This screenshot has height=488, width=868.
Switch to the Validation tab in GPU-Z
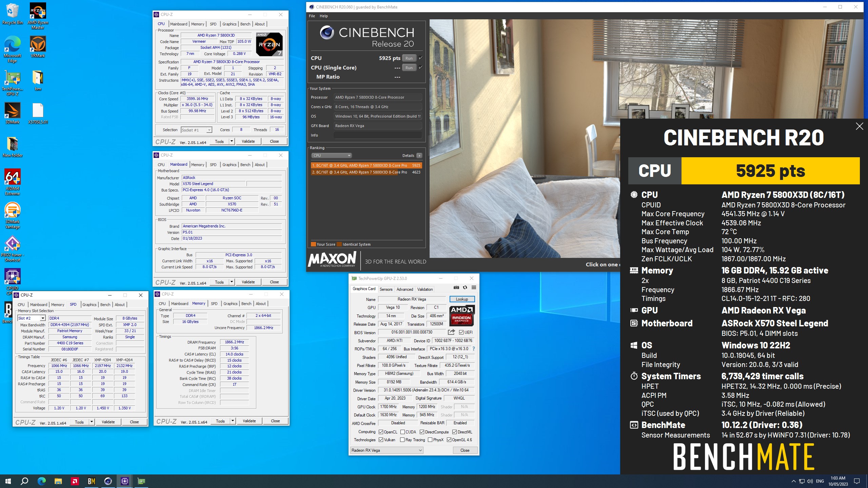click(x=425, y=289)
